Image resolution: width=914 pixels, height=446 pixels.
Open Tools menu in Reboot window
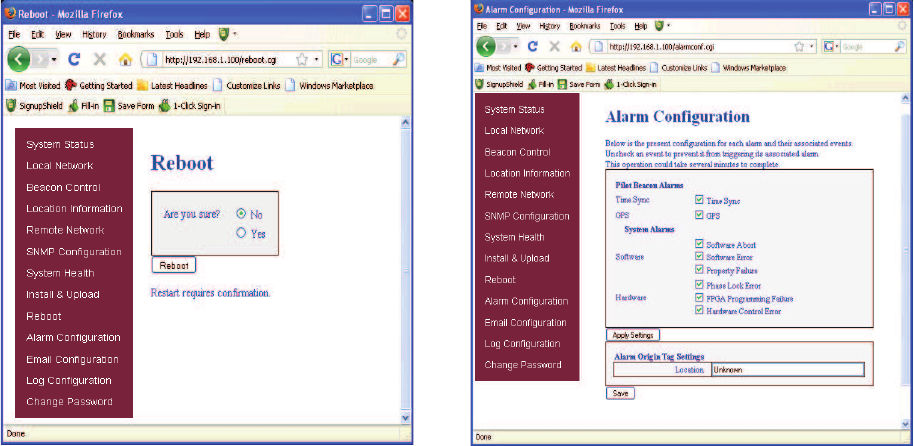174,34
